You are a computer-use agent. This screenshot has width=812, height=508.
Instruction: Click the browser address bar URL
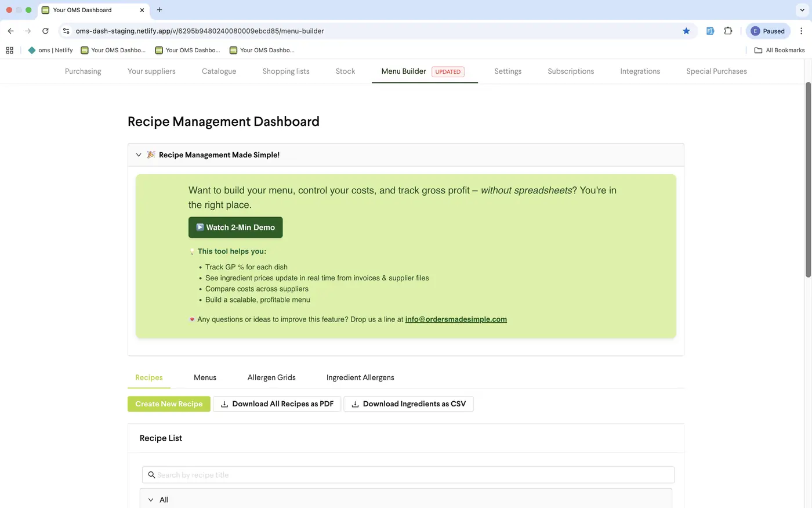tap(200, 31)
